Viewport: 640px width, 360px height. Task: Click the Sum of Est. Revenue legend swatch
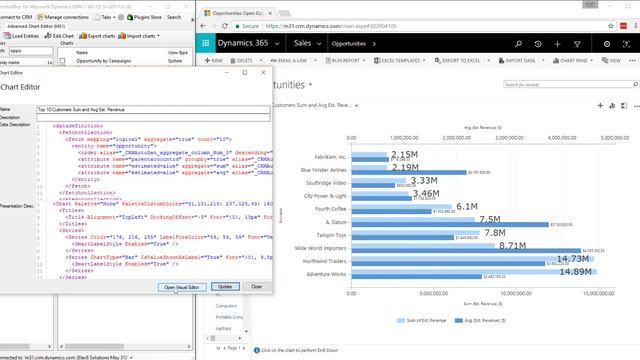(x=400, y=320)
